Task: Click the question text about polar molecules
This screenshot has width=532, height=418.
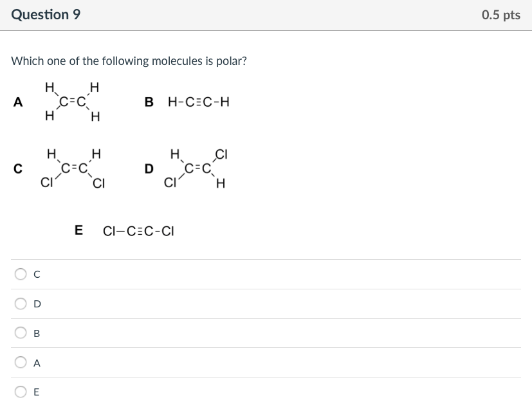Action: (x=129, y=61)
